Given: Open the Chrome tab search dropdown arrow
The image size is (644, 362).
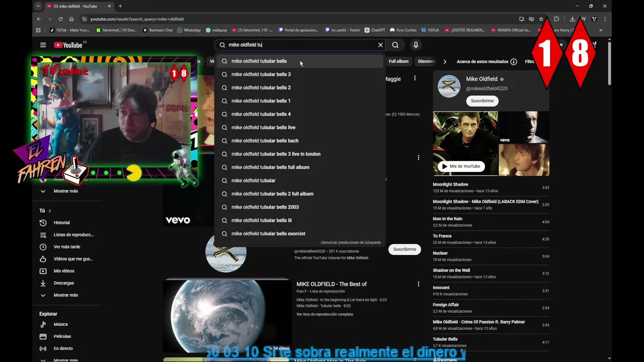Looking at the screenshot, I should pyautogui.click(x=38, y=6).
